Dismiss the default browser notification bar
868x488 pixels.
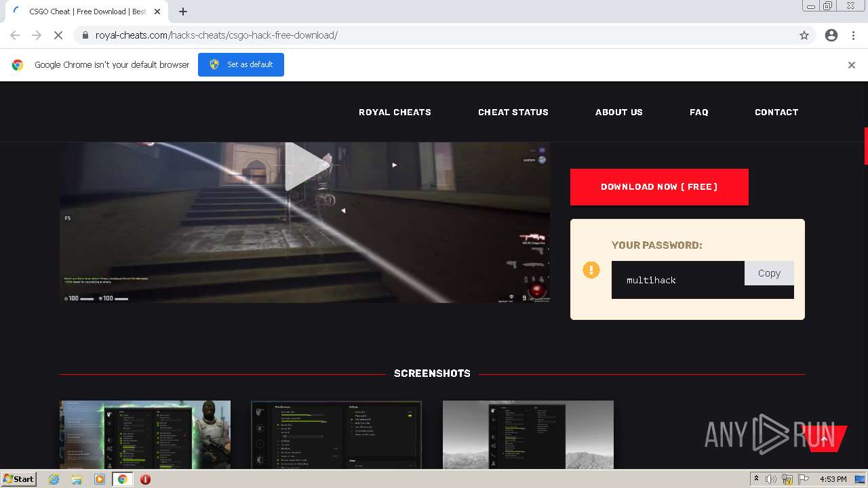[852, 65]
